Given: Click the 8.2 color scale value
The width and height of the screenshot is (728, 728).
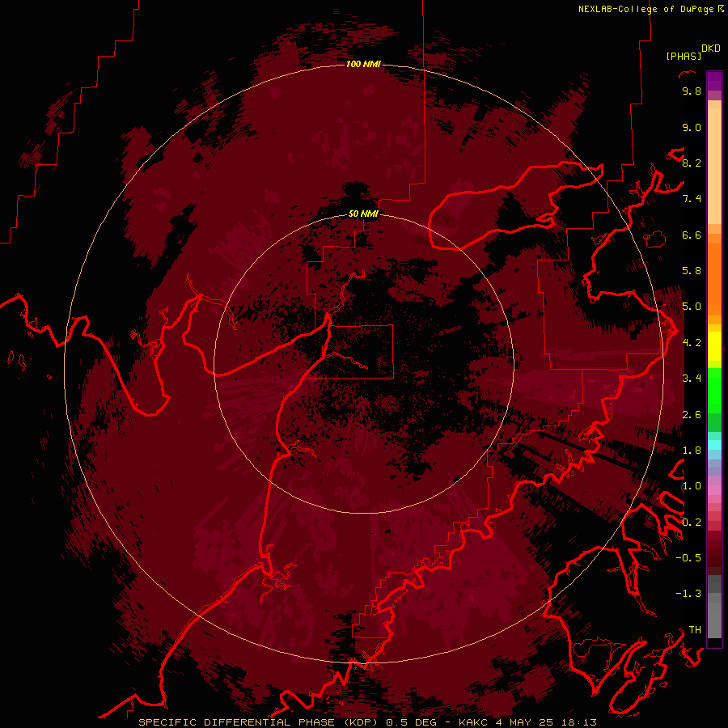Looking at the screenshot, I should [x=692, y=163].
